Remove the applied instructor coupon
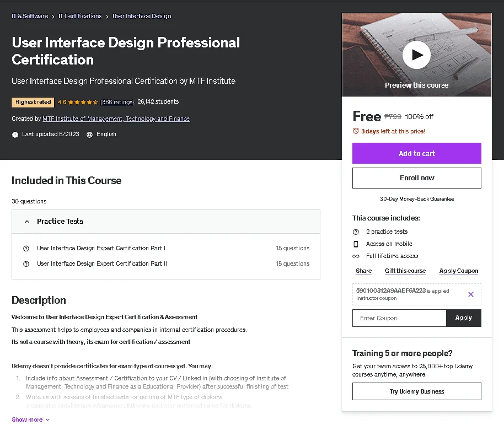The image size is (504, 441). (x=470, y=294)
